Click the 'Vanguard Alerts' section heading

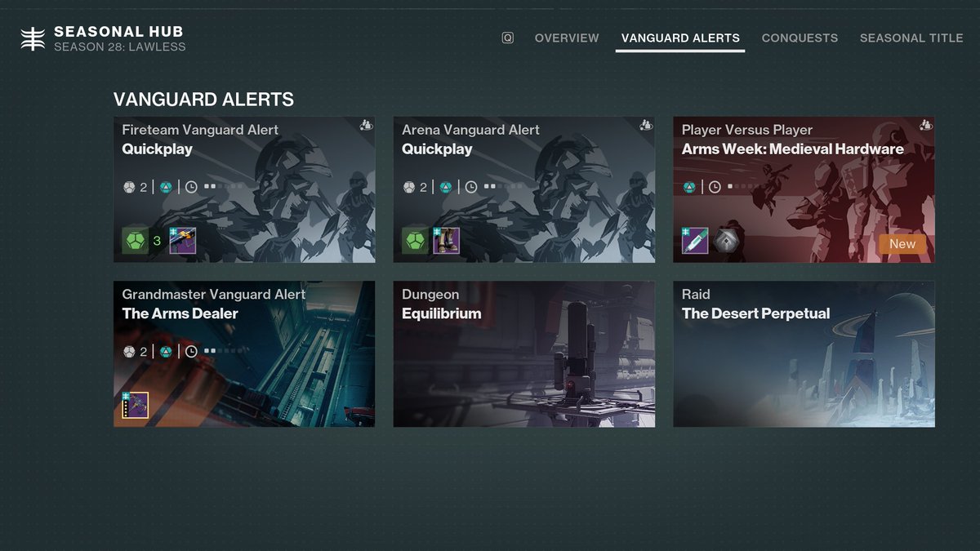(x=203, y=100)
